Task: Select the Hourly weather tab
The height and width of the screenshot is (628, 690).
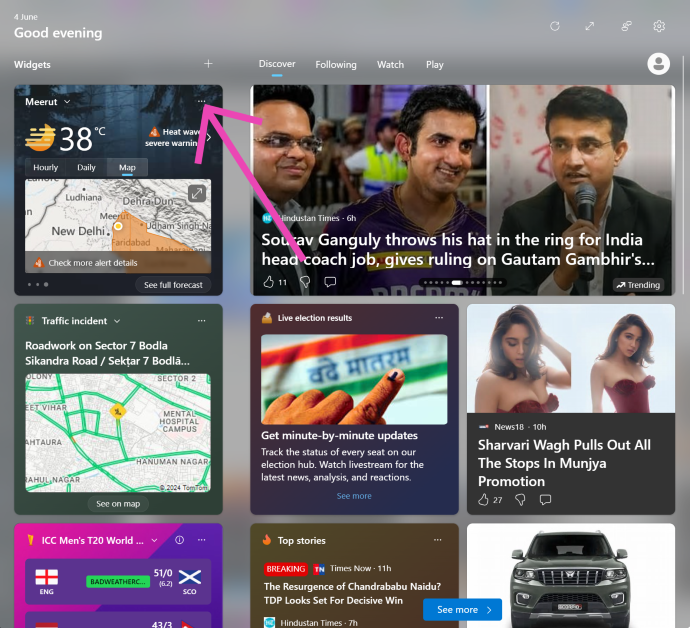Action: click(45, 167)
